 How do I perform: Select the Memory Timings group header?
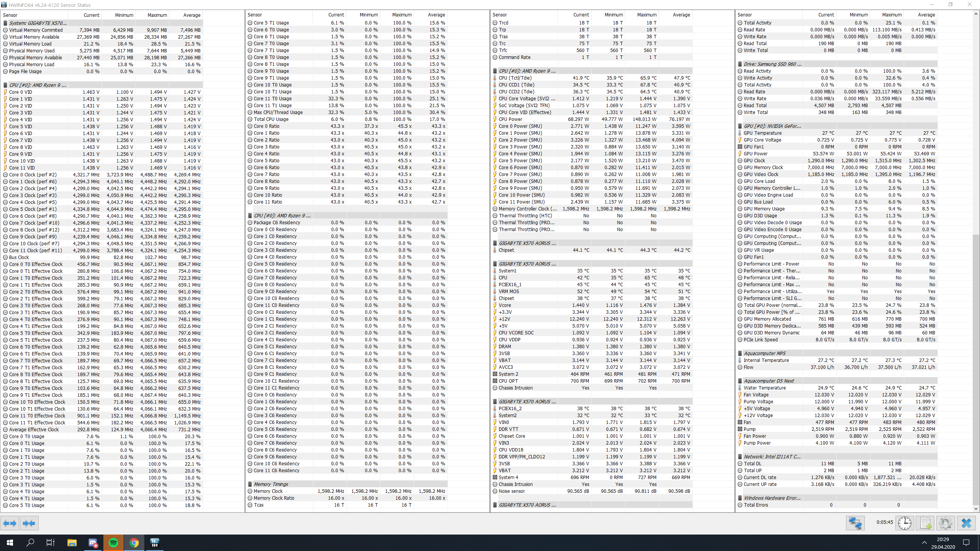(x=271, y=484)
